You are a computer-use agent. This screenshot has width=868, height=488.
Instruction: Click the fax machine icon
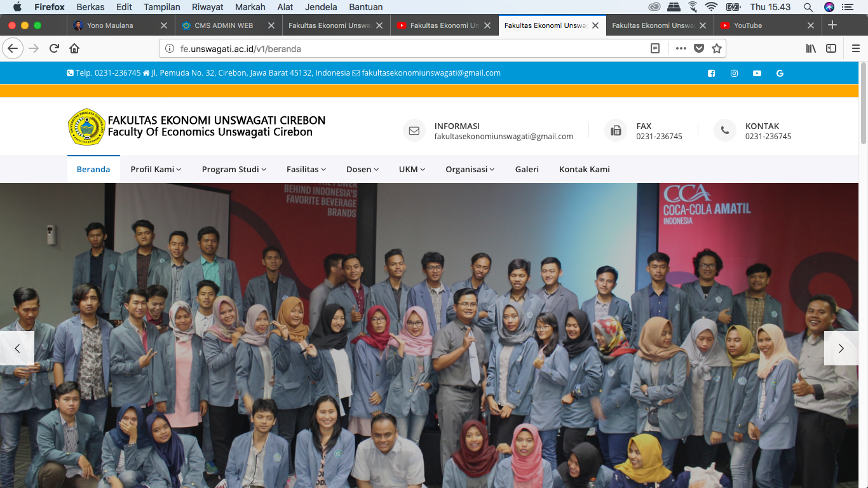point(616,130)
